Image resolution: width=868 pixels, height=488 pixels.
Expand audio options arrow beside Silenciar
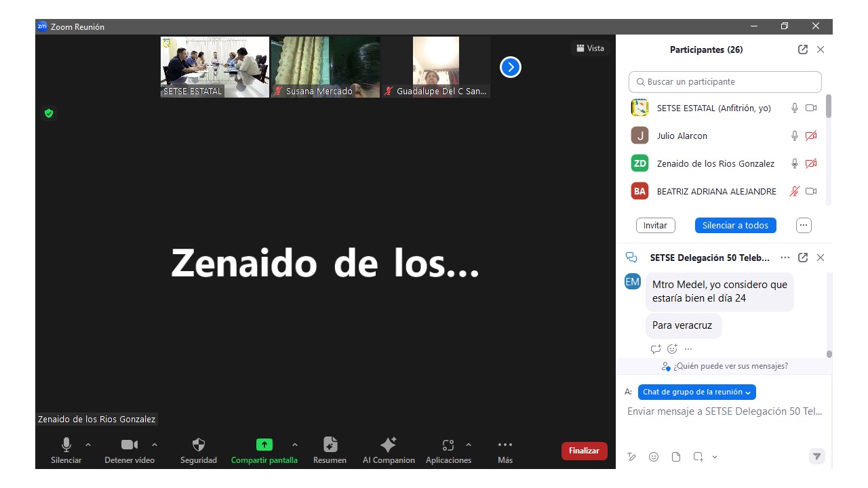point(88,445)
